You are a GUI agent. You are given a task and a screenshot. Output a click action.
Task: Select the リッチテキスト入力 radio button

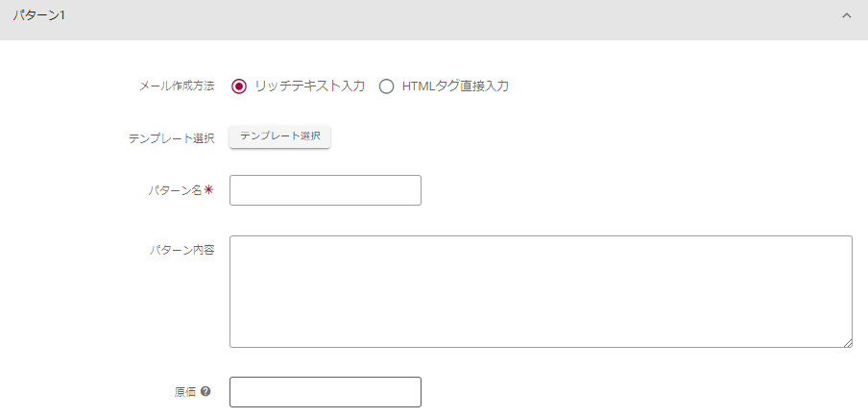[239, 86]
